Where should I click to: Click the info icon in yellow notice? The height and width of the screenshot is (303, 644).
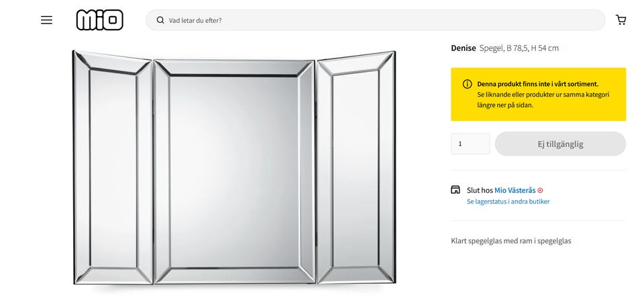click(x=467, y=84)
